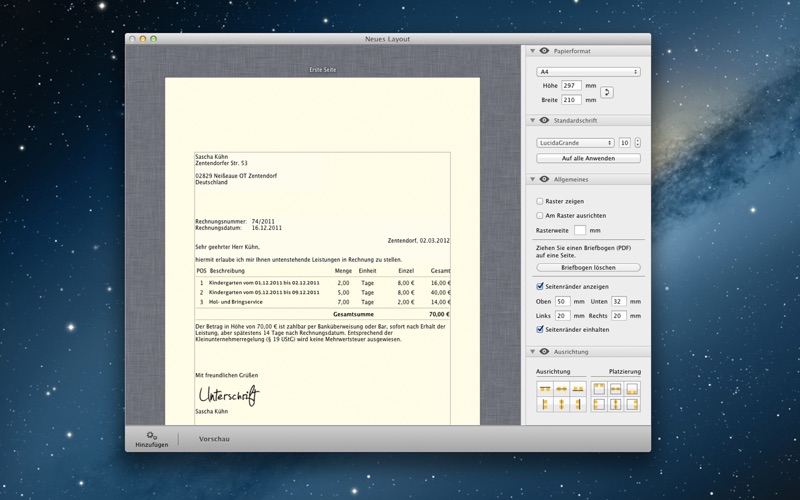This screenshot has height=500, width=800.
Task: Click Kindergarten vom 05.12.2011 row
Action: [323, 292]
